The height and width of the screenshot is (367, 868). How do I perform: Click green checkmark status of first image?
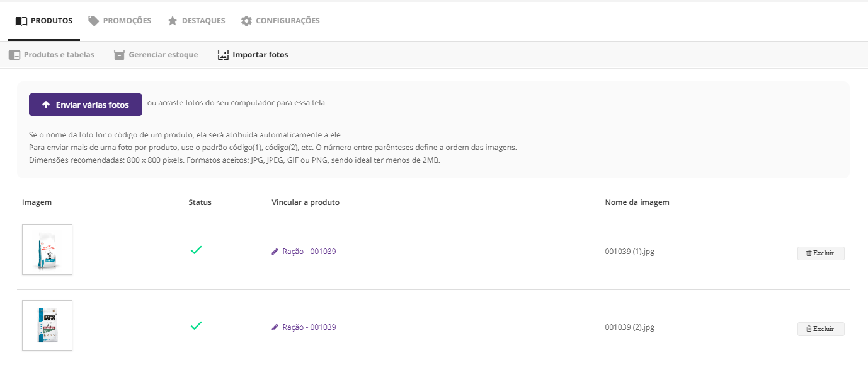click(196, 250)
